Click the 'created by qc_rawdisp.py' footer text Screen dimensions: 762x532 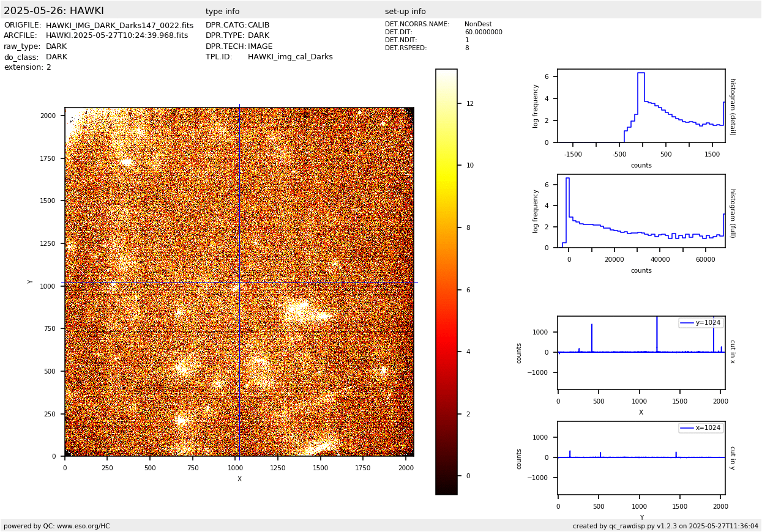(x=665, y=526)
